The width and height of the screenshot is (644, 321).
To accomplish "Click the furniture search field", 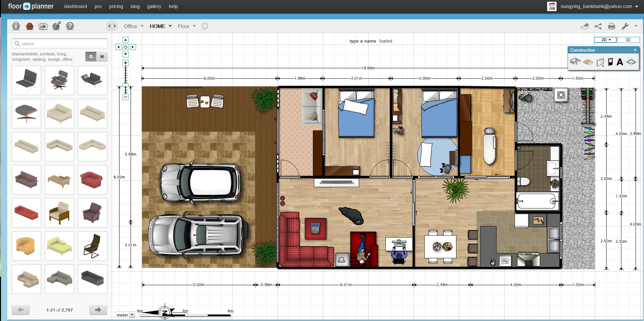I will 60,44.
